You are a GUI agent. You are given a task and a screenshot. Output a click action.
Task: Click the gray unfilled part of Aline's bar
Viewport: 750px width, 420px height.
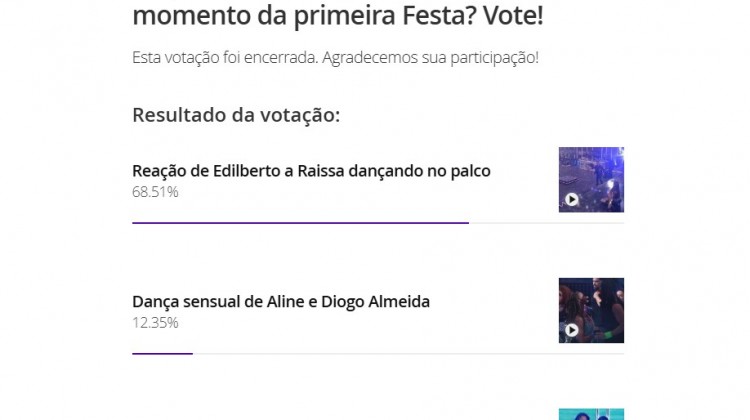400,353
